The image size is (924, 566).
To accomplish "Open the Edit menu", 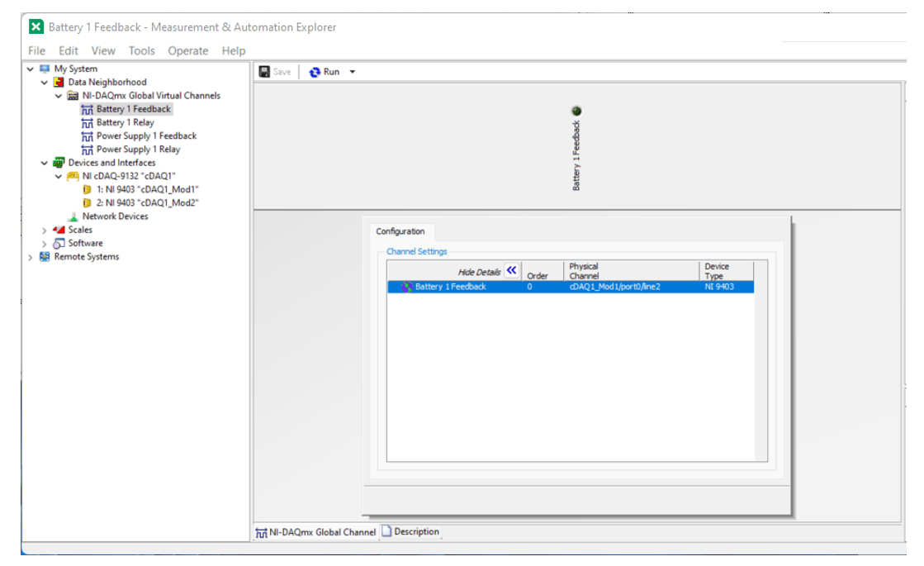I will [x=69, y=50].
